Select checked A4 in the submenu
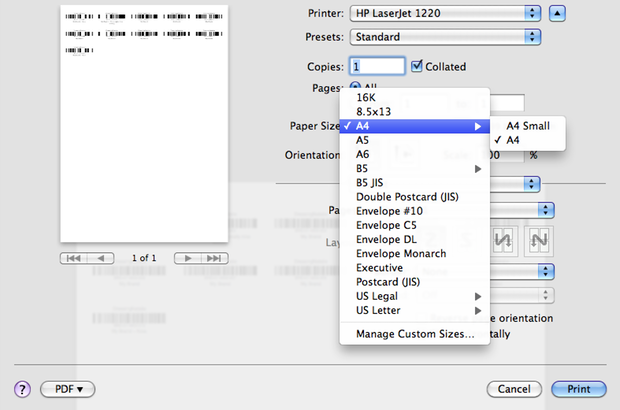Viewport: 620px width, 410px height. (x=527, y=140)
